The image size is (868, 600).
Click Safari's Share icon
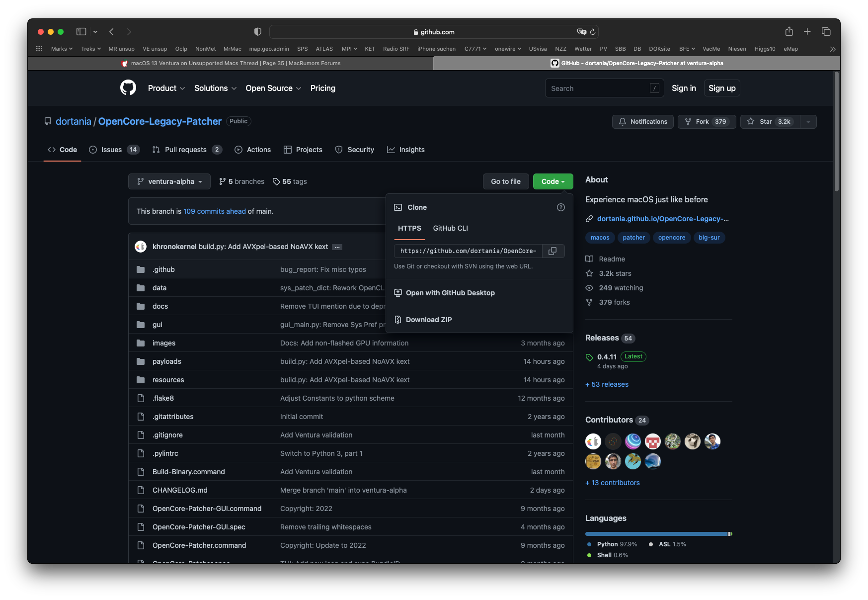click(x=789, y=31)
